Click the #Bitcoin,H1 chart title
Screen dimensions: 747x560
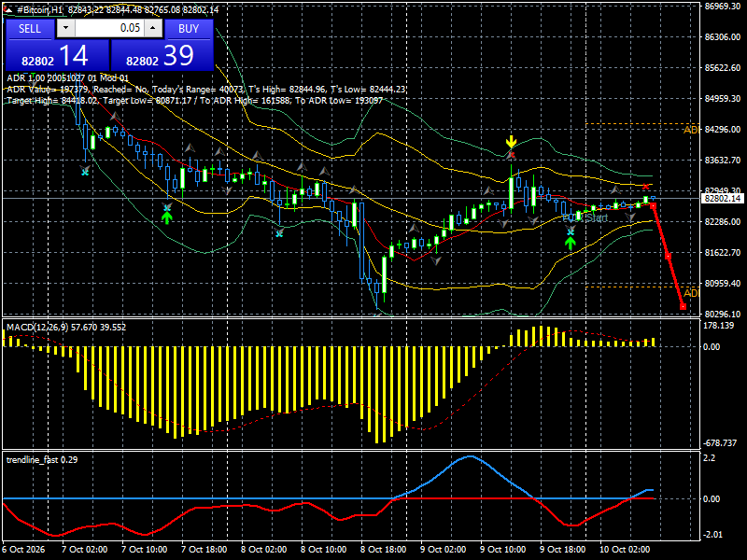[x=40, y=9]
